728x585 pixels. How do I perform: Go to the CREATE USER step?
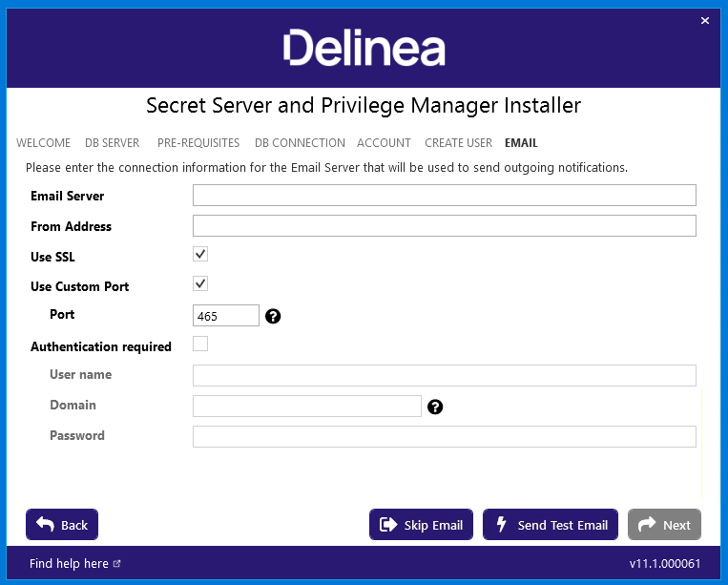click(x=458, y=142)
